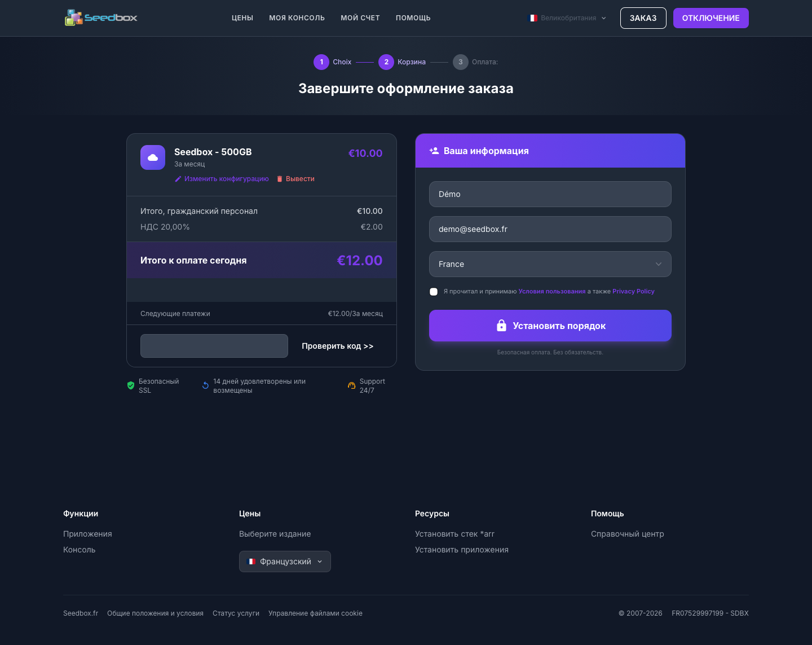Click the ОТКЛЮЧЕНИЕ button
This screenshot has width=812, height=645.
[x=711, y=18]
